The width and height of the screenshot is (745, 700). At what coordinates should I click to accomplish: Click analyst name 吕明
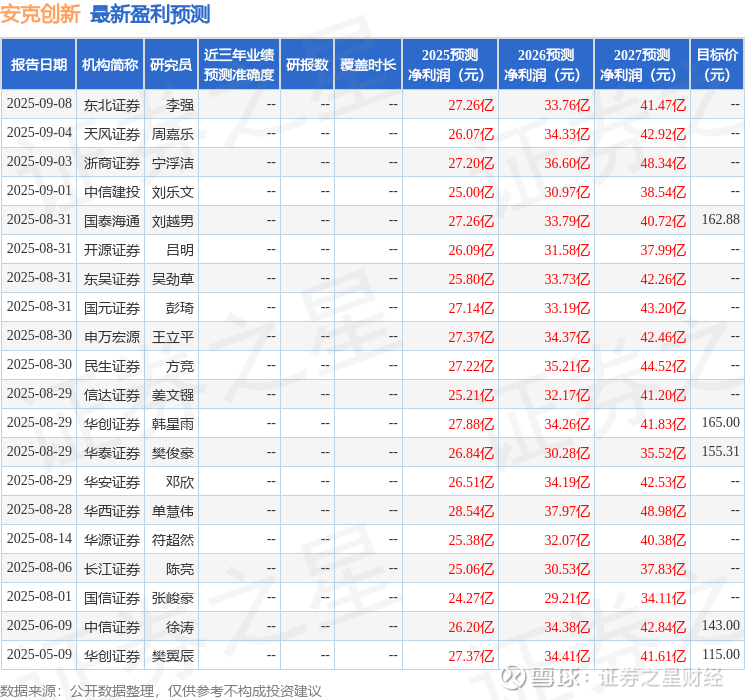[x=180, y=250]
